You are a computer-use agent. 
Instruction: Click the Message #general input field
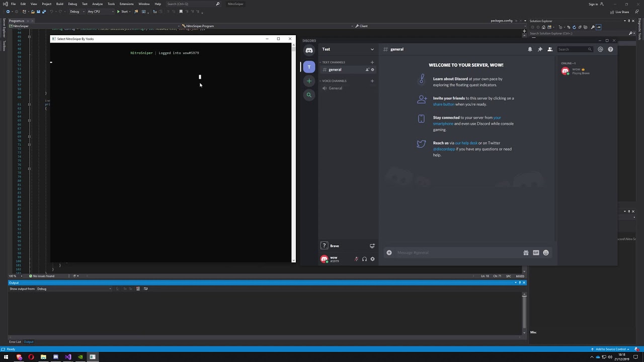click(458, 253)
